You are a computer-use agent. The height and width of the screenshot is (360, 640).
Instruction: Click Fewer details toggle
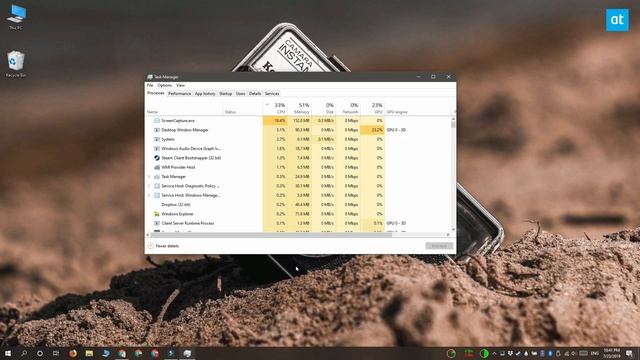pyautogui.click(x=163, y=246)
